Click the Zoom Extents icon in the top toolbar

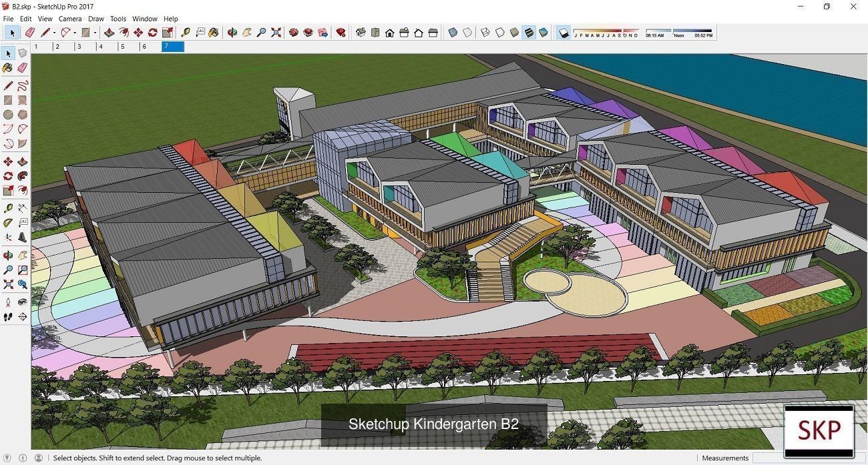click(276, 32)
